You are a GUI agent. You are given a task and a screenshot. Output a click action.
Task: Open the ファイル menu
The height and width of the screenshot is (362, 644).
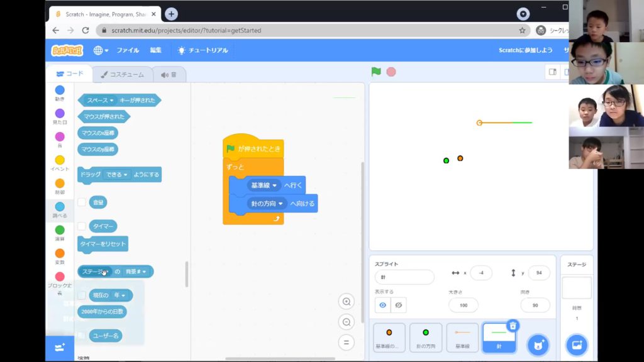128,50
